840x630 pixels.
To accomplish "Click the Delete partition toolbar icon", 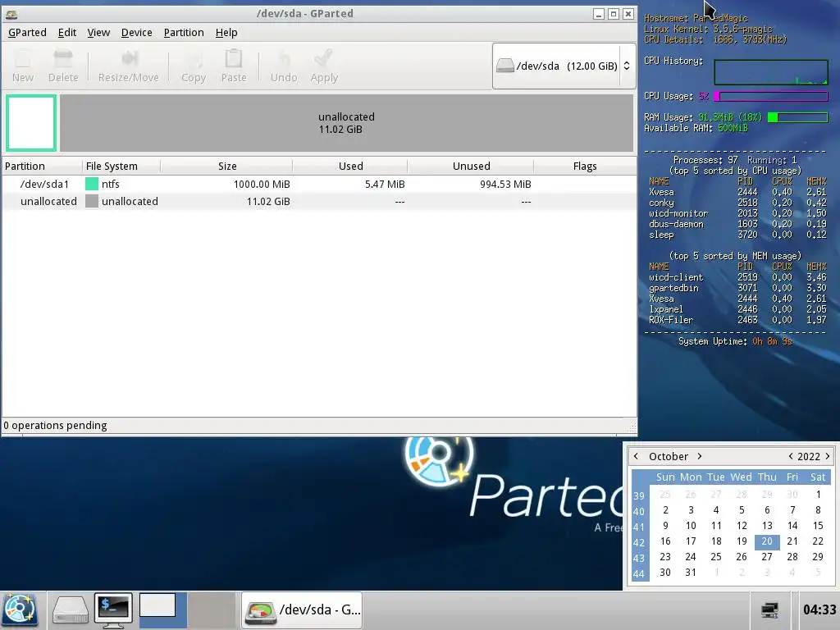I will (x=63, y=66).
